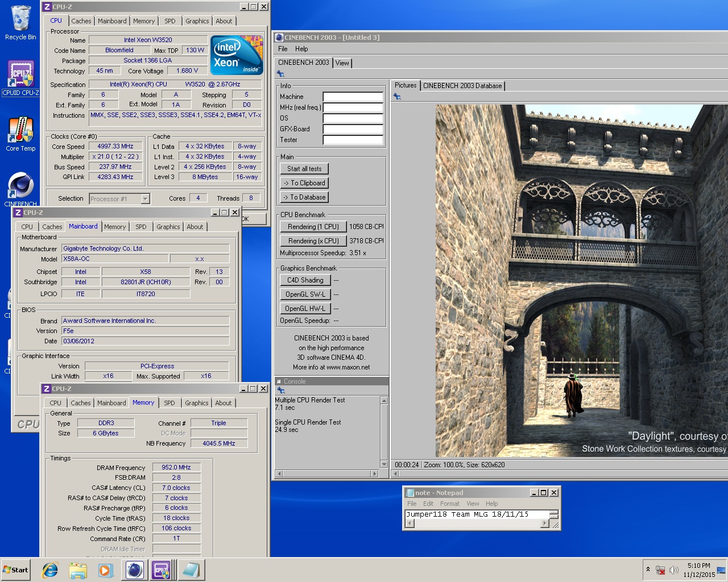The height and width of the screenshot is (582, 728).
Task: Click pin icon under Pictures tab
Action: (397, 97)
